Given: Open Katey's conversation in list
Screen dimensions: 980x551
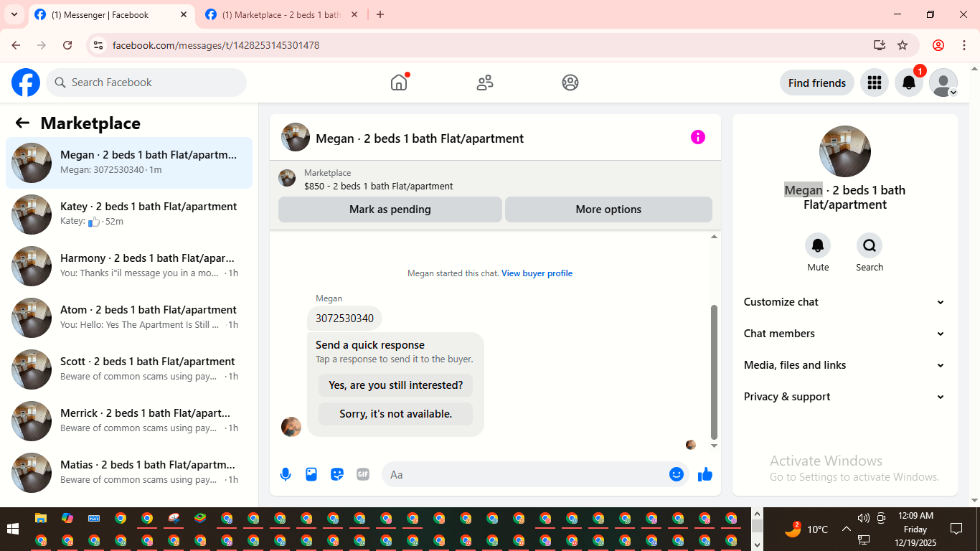Looking at the screenshot, I should 129,214.
